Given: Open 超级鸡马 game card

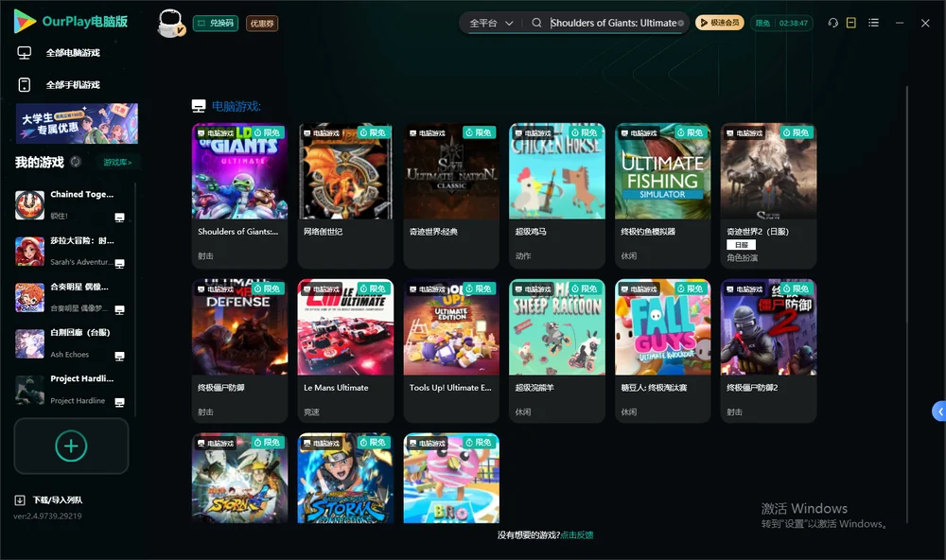Looking at the screenshot, I should (557, 196).
